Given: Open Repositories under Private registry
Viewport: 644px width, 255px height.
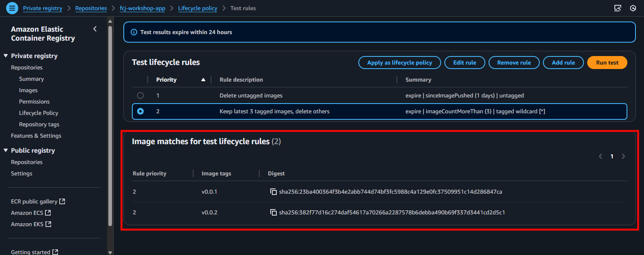Looking at the screenshot, I should tap(27, 67).
